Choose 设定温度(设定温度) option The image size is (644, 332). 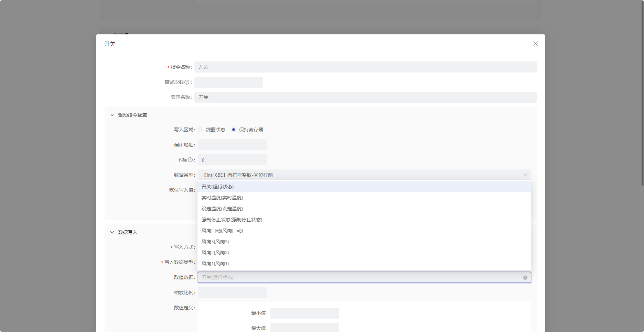click(x=364, y=209)
